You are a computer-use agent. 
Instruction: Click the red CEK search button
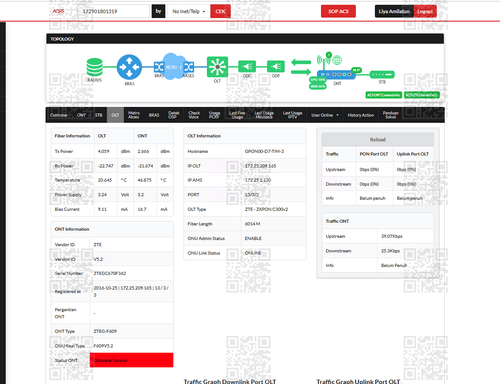pyautogui.click(x=220, y=11)
